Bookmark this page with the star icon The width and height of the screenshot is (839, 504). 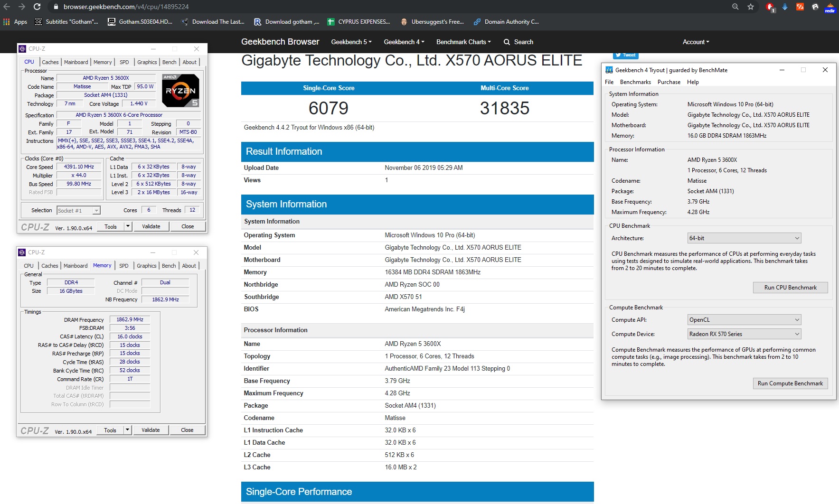(x=751, y=7)
